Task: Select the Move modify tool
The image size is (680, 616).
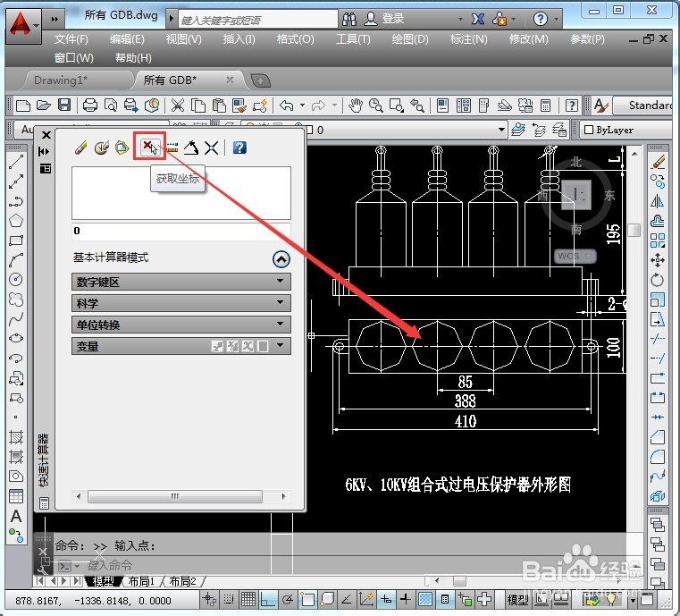Action: point(658,260)
